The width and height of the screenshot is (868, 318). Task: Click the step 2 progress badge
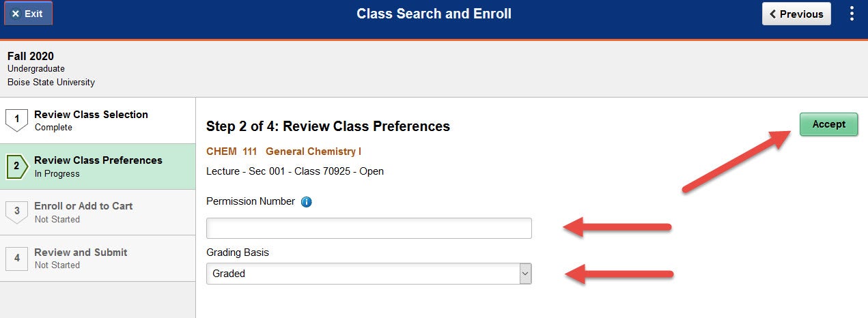(17, 167)
